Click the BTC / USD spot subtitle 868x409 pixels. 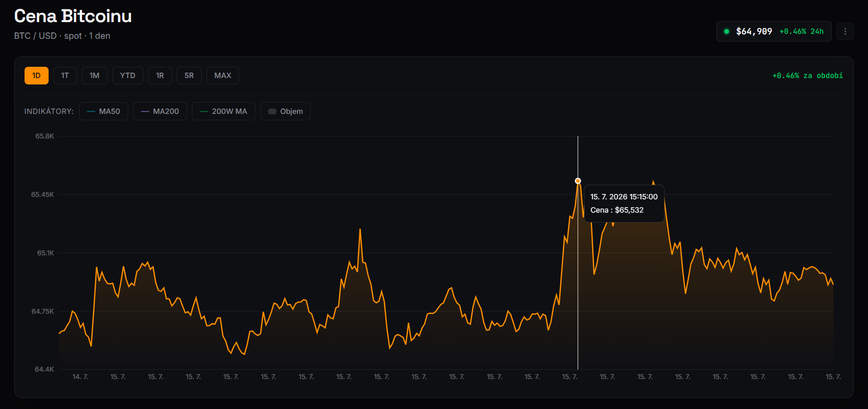coord(62,36)
